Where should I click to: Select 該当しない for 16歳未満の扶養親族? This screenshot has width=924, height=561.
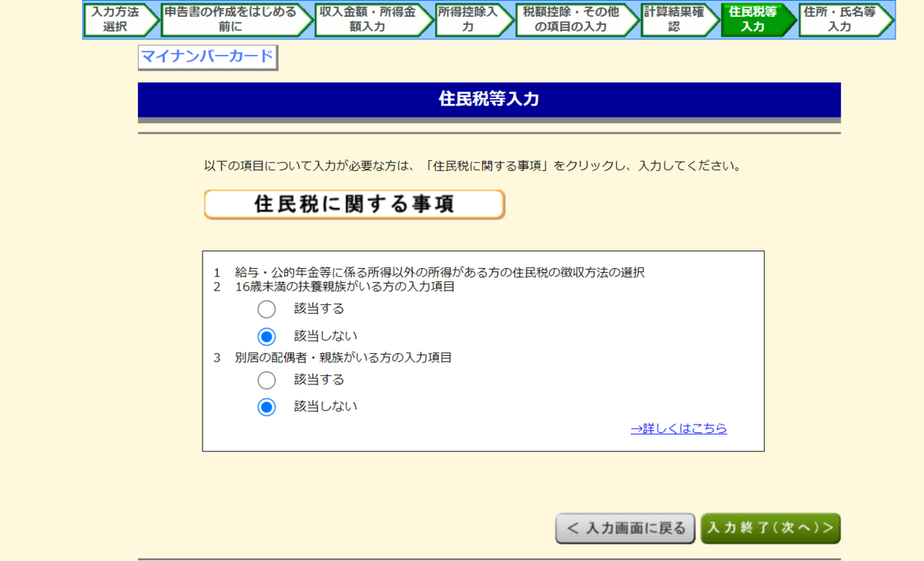click(266, 337)
